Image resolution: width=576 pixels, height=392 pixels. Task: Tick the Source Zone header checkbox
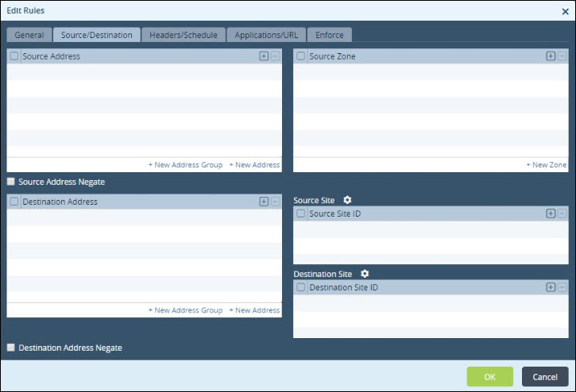tap(300, 56)
